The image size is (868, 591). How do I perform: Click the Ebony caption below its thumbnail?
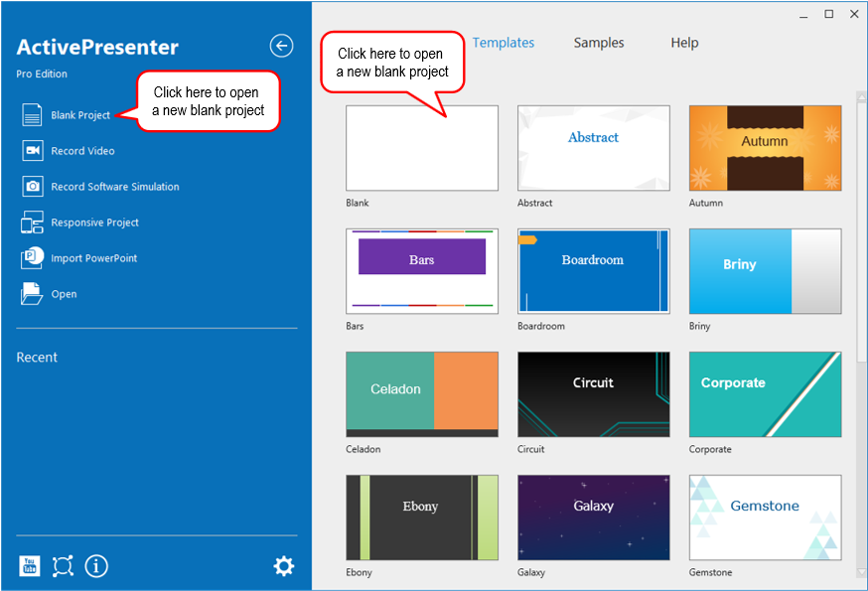pyautogui.click(x=359, y=572)
